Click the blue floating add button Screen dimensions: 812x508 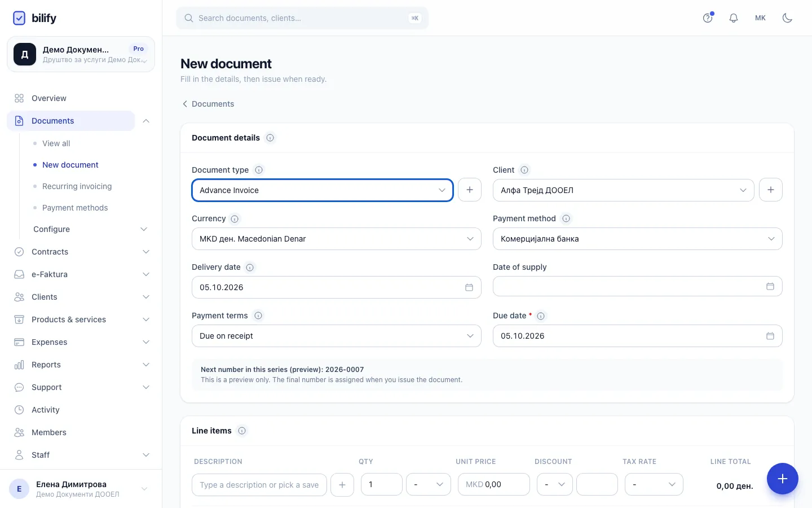click(783, 479)
